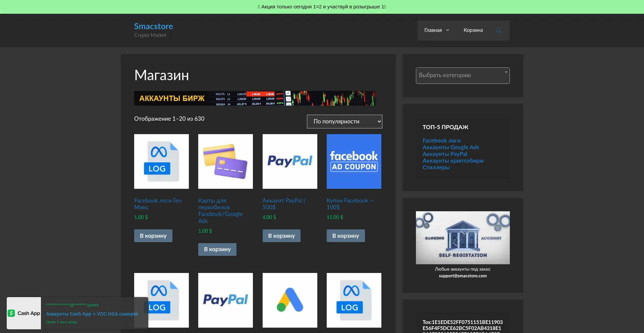Open the Выбрать категорию dropdown
Image resolution: width=644 pixels, height=333 pixels.
point(463,75)
